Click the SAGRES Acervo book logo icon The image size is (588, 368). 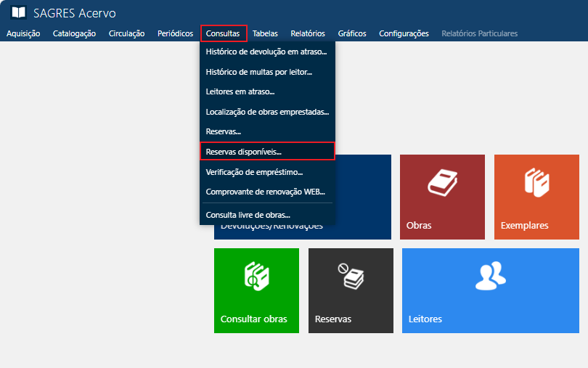[x=18, y=13]
